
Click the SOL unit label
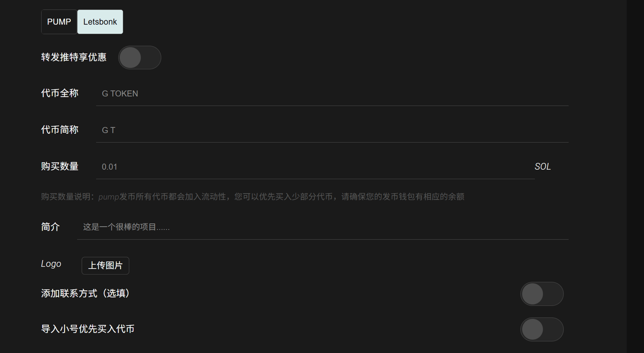click(x=543, y=166)
